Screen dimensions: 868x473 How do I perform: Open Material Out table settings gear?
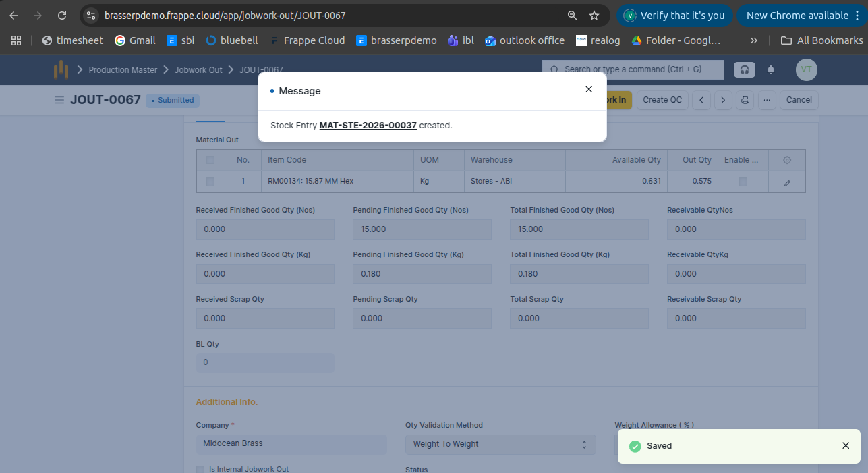pos(786,161)
